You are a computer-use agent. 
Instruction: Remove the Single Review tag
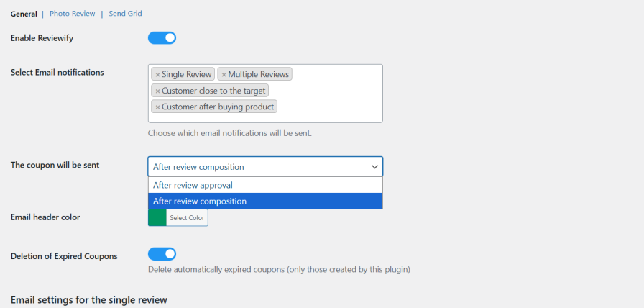click(157, 74)
